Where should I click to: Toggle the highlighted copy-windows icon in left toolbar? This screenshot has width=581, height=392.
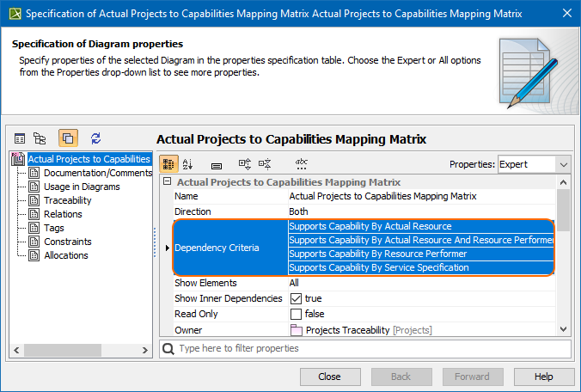click(x=68, y=138)
